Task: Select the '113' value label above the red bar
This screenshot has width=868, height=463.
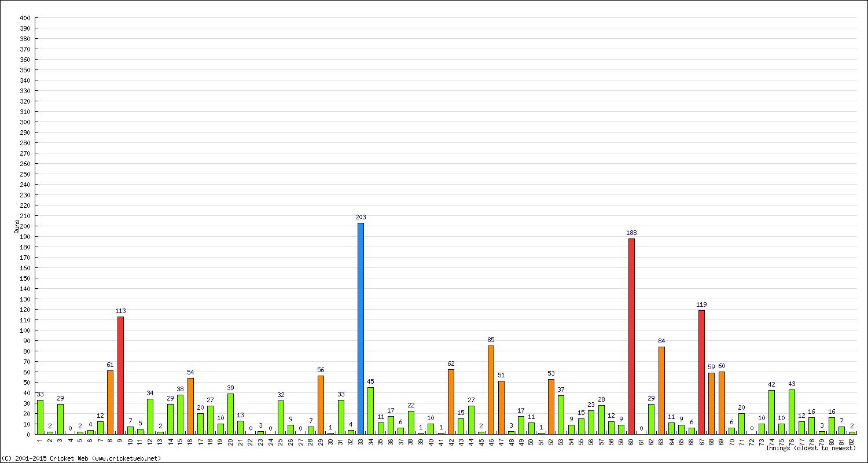Action: (120, 311)
